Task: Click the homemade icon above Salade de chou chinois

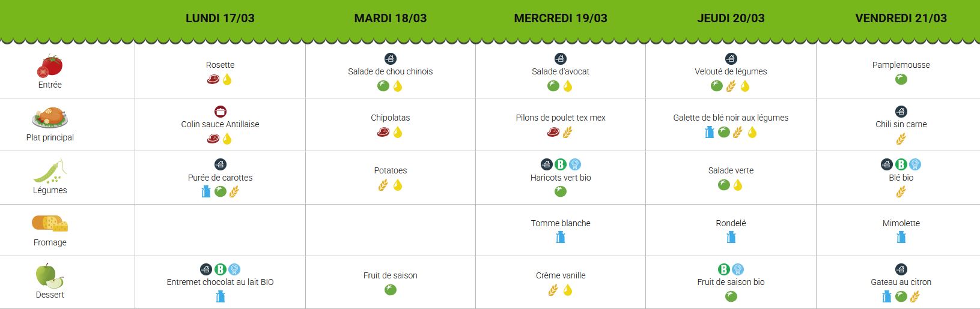Action: (391, 59)
